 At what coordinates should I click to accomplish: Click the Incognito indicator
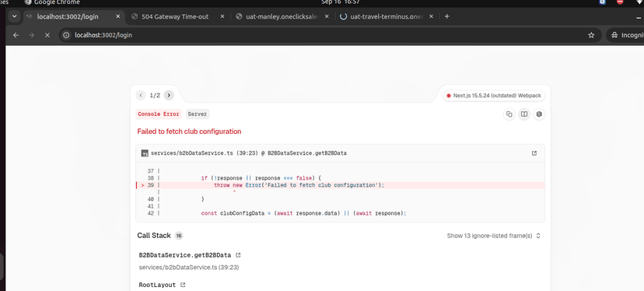[625, 35]
